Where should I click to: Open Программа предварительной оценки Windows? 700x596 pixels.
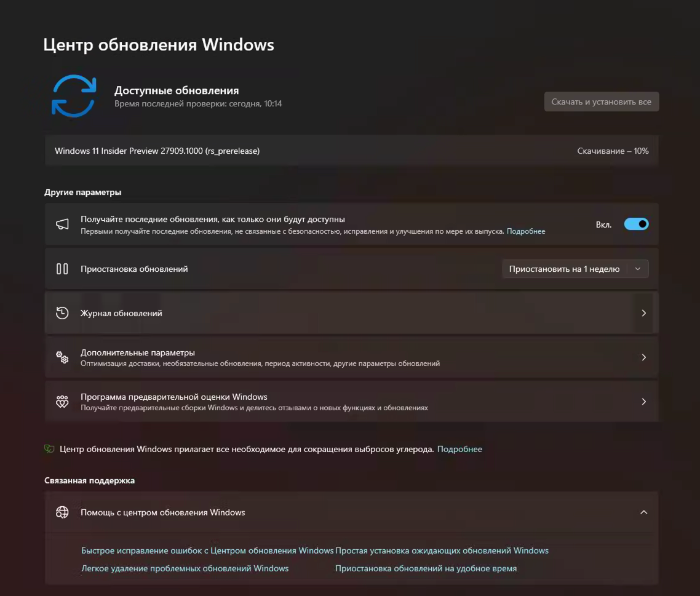tap(351, 401)
